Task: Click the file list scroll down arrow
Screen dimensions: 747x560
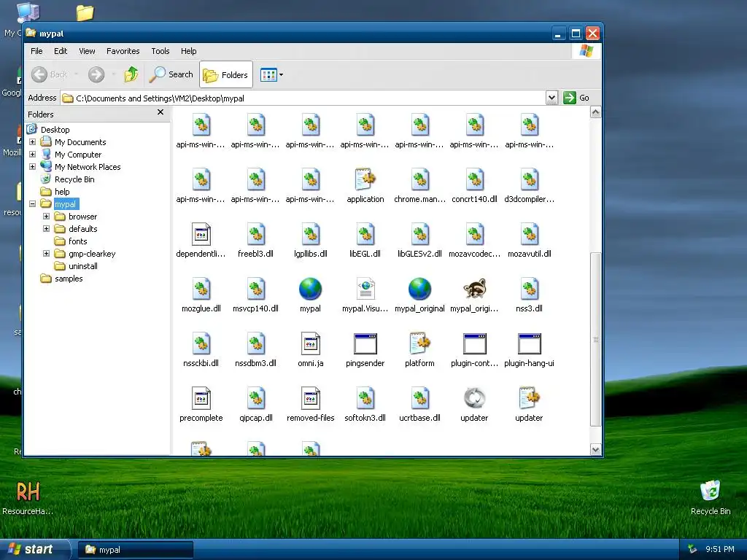Action: pos(595,449)
